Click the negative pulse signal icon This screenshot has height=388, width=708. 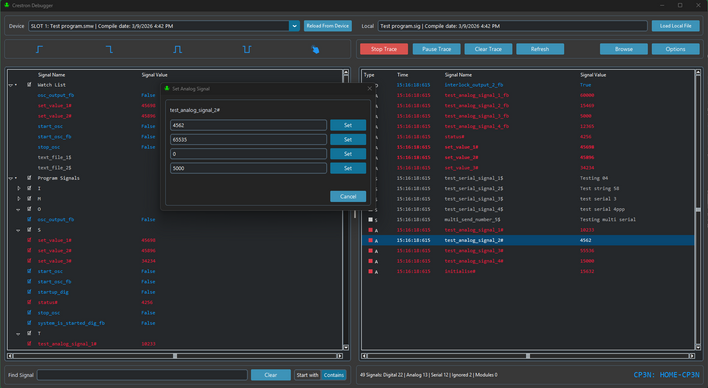[247, 49]
